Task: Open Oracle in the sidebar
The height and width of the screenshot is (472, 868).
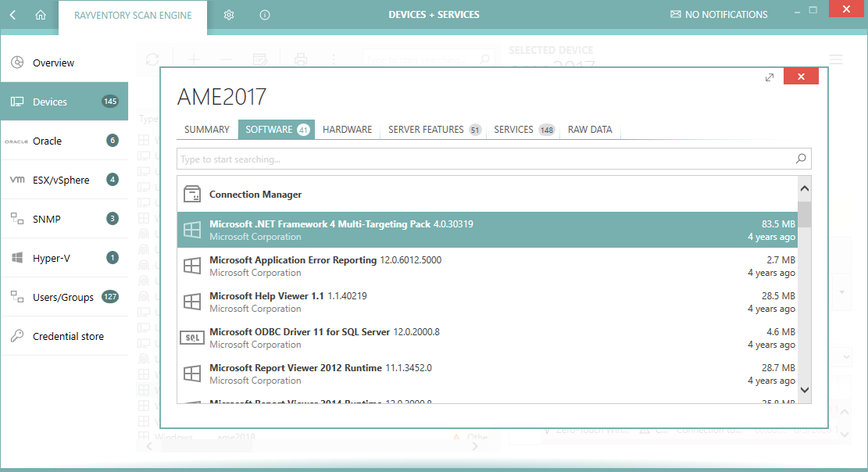Action: click(47, 141)
